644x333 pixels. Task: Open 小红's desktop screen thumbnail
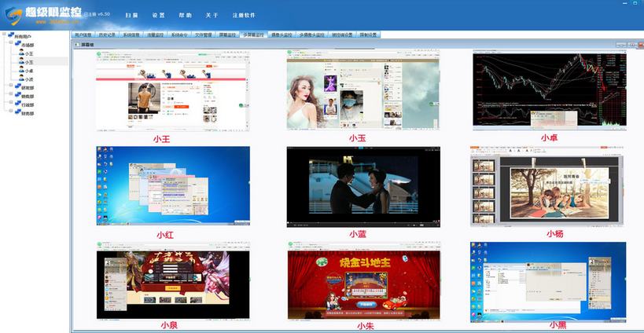tap(173, 186)
